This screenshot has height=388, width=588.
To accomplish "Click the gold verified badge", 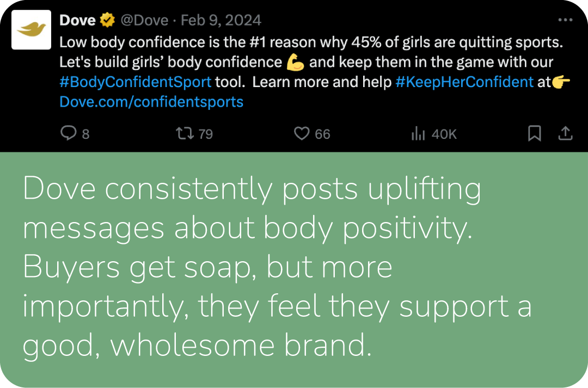I will (107, 21).
